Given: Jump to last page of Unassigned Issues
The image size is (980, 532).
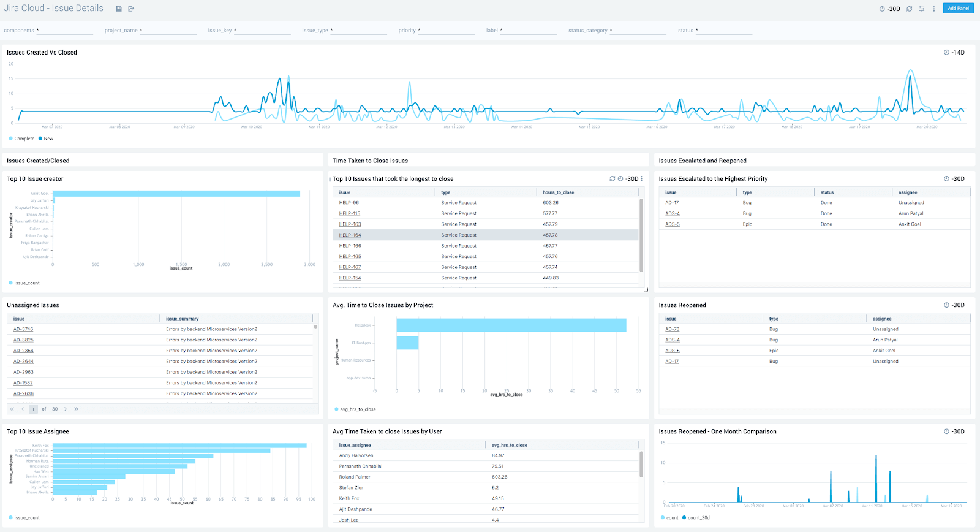Looking at the screenshot, I should tap(77, 409).
